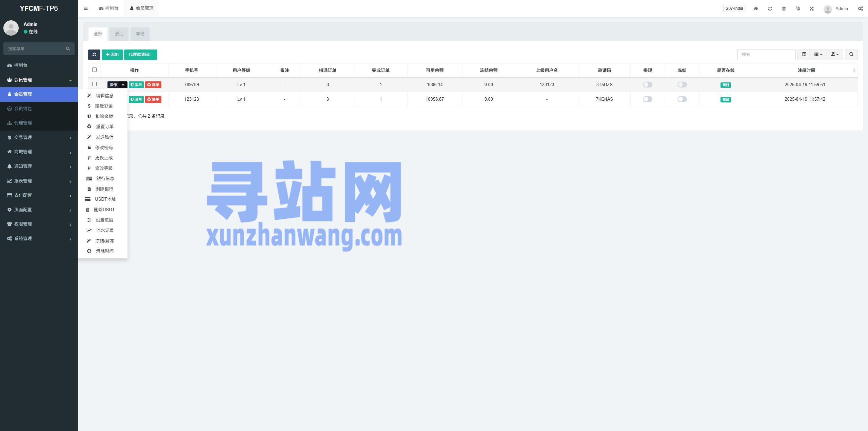Click the home icon in top bar

click(x=756, y=8)
